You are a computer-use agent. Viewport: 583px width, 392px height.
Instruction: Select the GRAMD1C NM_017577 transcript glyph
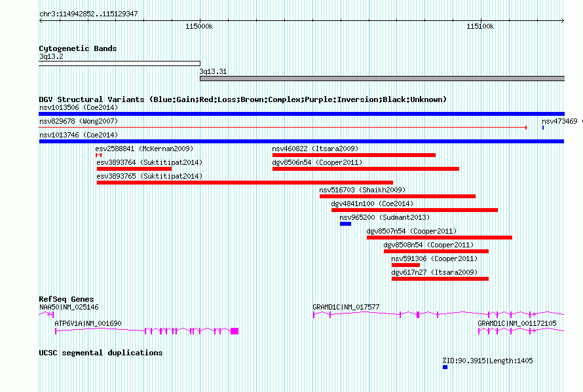pos(439,315)
